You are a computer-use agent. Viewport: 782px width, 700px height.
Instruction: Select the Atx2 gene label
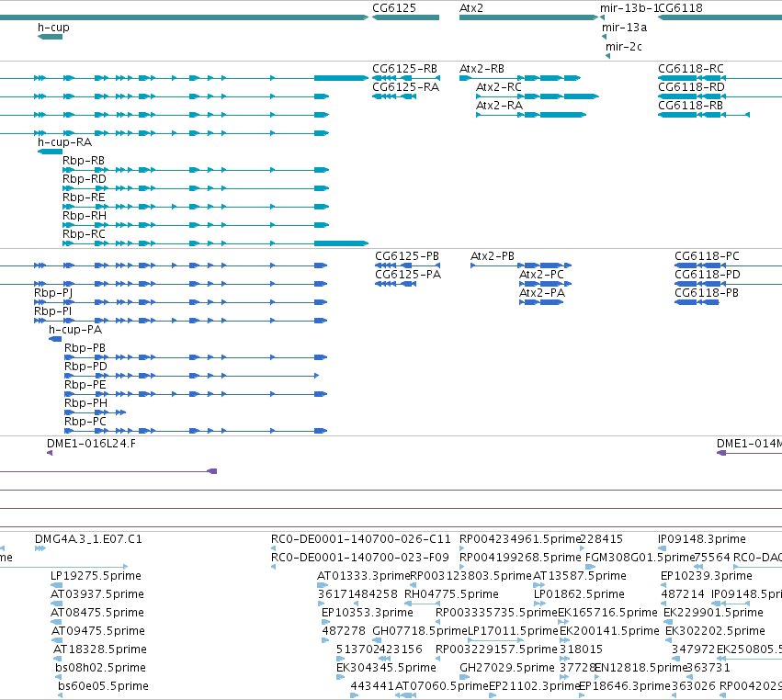pos(471,8)
